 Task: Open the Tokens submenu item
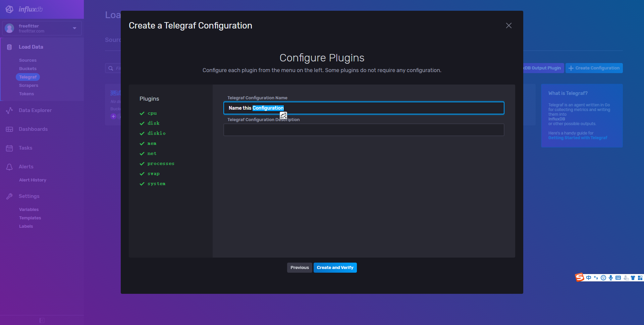pyautogui.click(x=26, y=94)
